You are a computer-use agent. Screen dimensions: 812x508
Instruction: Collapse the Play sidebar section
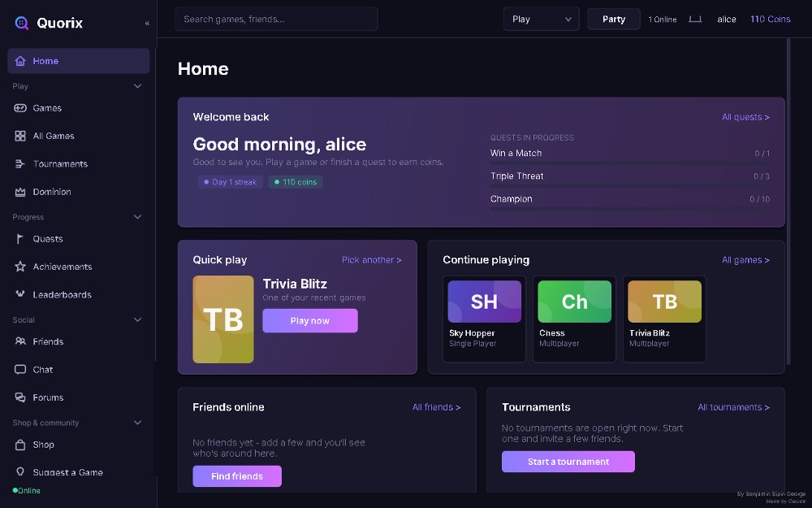pos(138,86)
